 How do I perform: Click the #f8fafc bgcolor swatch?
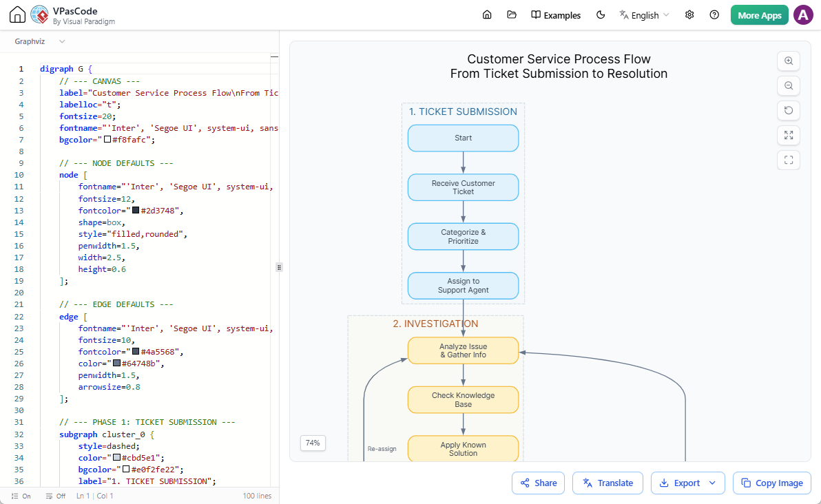[107, 139]
